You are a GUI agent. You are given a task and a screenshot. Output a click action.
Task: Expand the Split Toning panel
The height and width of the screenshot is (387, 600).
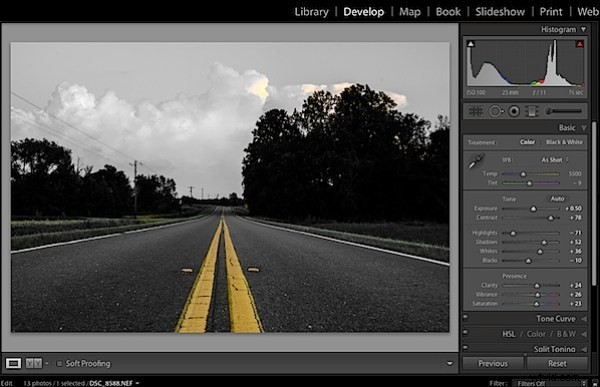point(584,349)
